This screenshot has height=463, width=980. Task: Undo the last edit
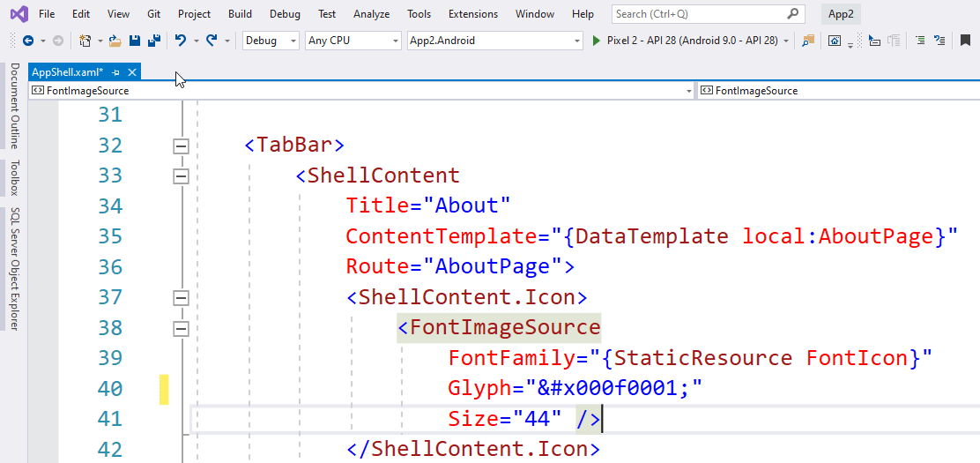(x=181, y=41)
